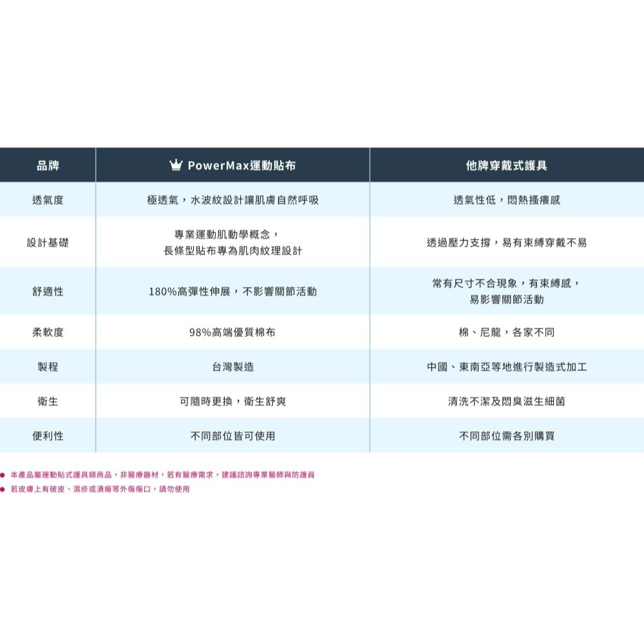Viewport: 644px width, 644px height.
Task: Select the 品牌 header cell
Action: [48, 164]
